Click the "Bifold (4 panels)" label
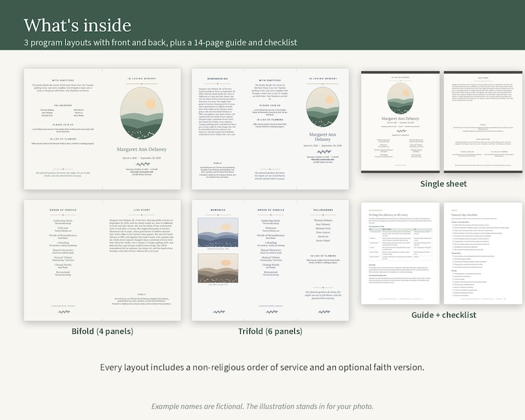Screen dimensions: 525x420 pos(102,331)
